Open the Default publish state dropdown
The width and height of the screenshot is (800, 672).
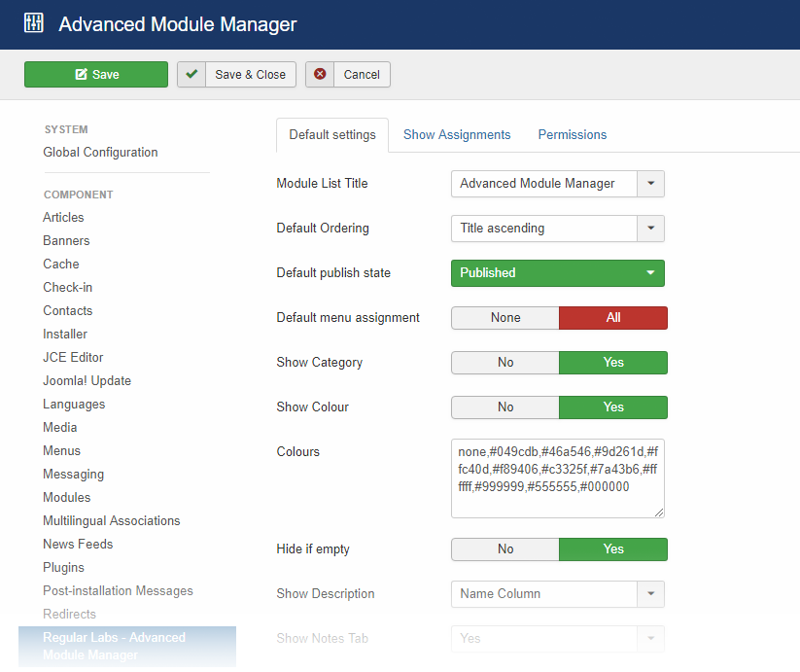tap(557, 273)
